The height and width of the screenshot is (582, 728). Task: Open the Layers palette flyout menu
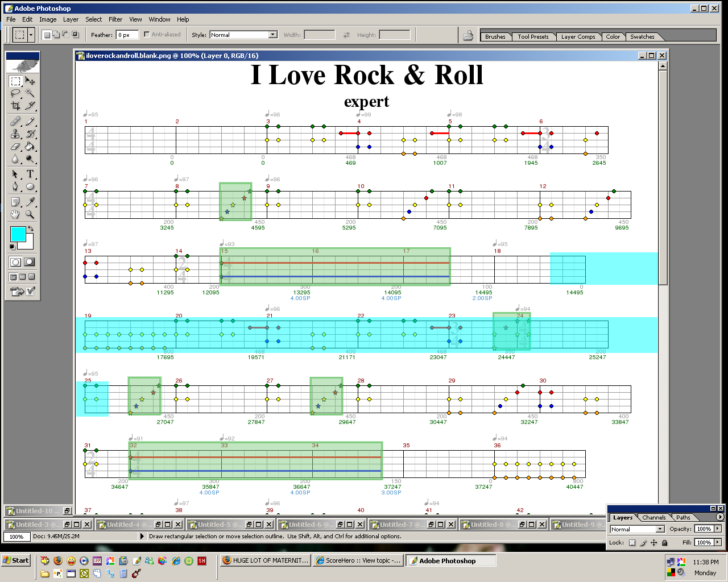720,517
